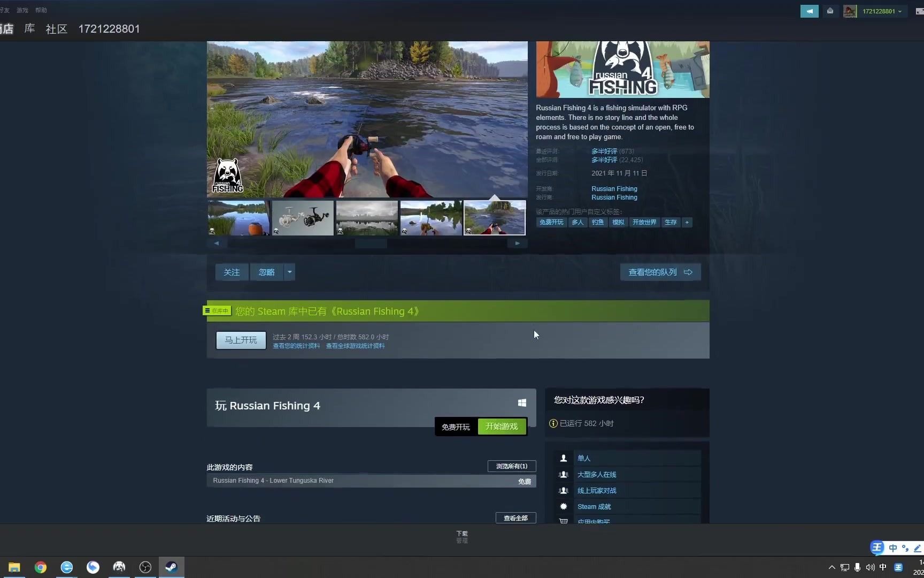Open the 游戏 menu
Screen dimensions: 924x578
(x=22, y=10)
